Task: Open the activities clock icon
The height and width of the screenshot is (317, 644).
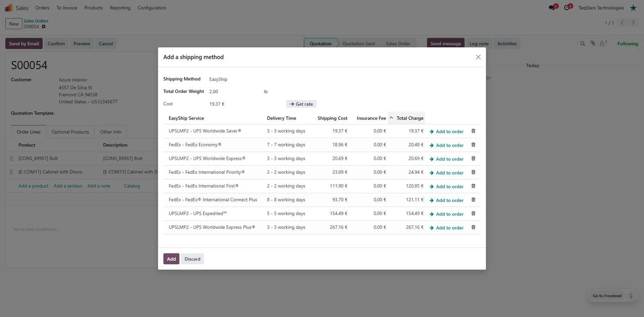Action: point(567,8)
